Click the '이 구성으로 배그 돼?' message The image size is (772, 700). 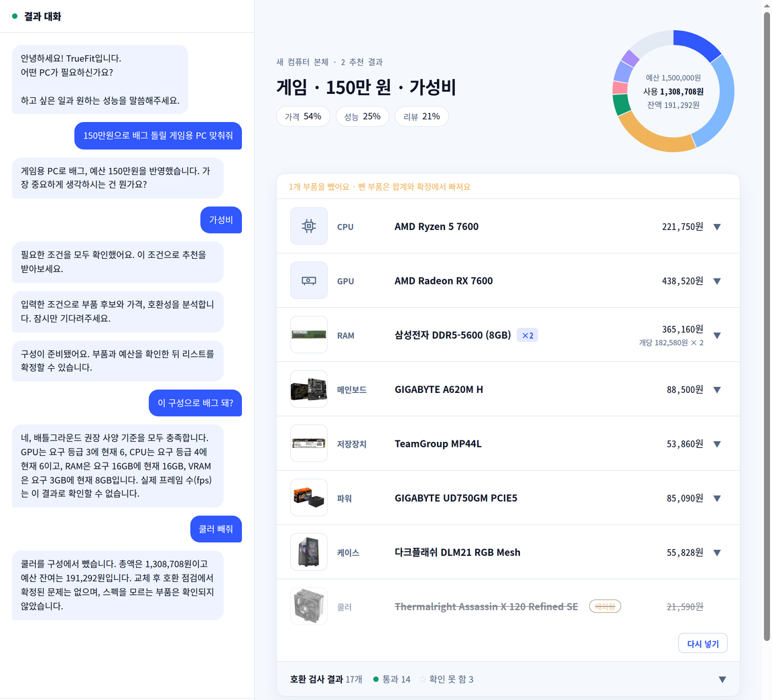click(196, 403)
